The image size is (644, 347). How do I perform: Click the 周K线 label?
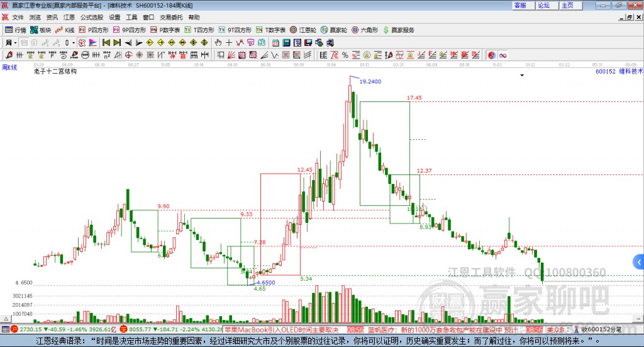tap(9, 67)
